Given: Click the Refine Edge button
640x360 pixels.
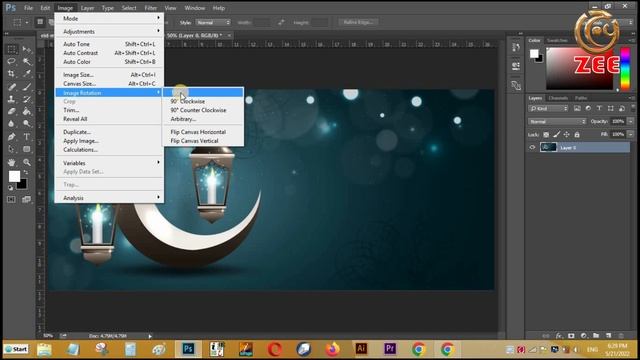Looking at the screenshot, I should point(358,22).
